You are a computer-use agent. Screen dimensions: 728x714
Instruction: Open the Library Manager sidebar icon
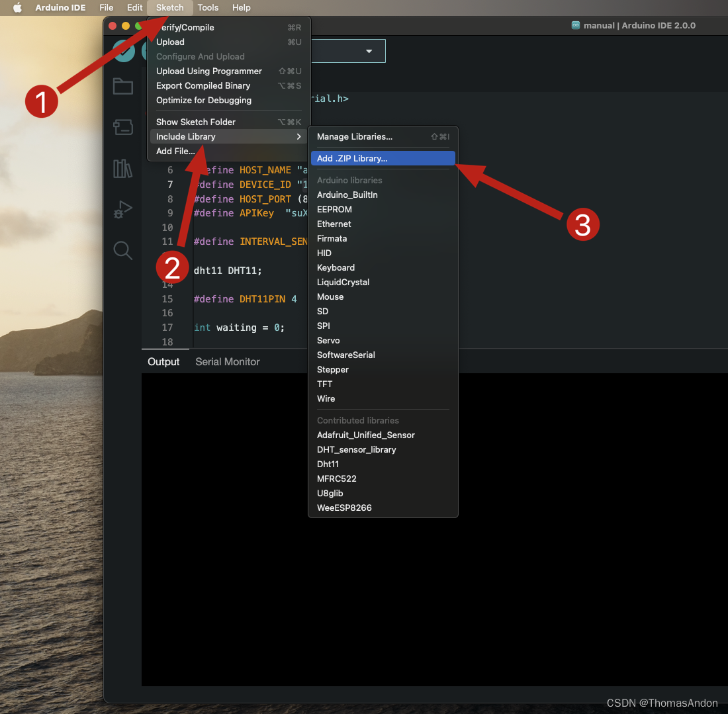tap(123, 169)
